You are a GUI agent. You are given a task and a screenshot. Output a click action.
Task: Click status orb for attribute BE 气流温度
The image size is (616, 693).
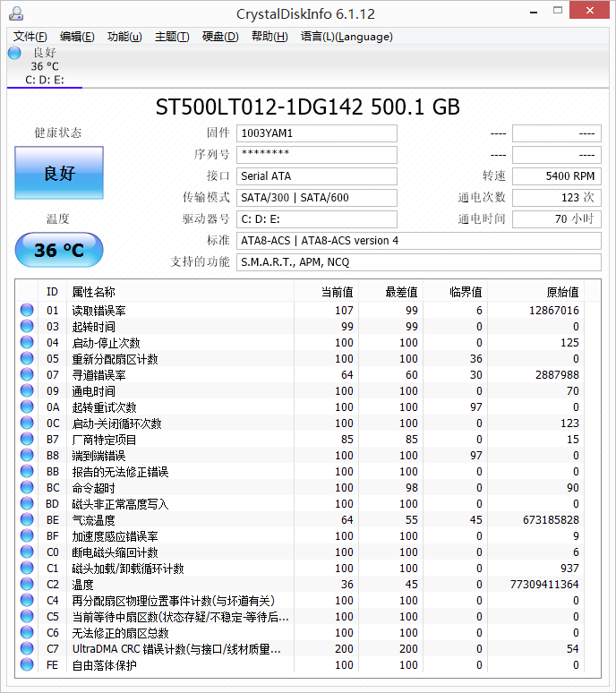click(x=27, y=519)
